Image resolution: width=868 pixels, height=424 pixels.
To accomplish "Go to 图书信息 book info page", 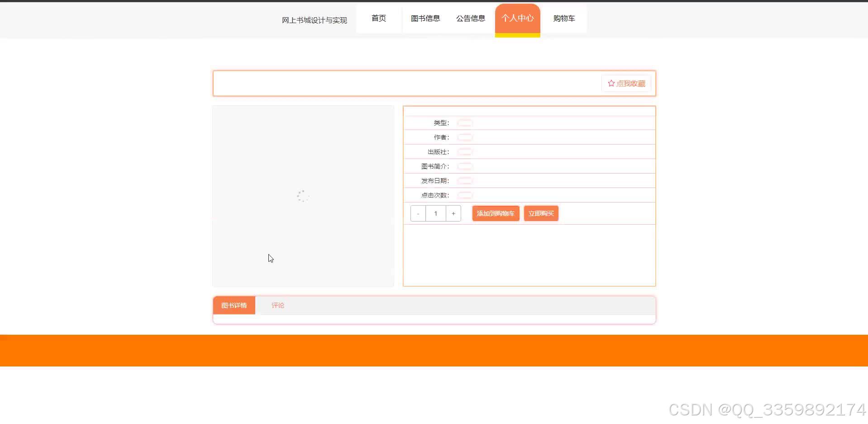I will (425, 19).
